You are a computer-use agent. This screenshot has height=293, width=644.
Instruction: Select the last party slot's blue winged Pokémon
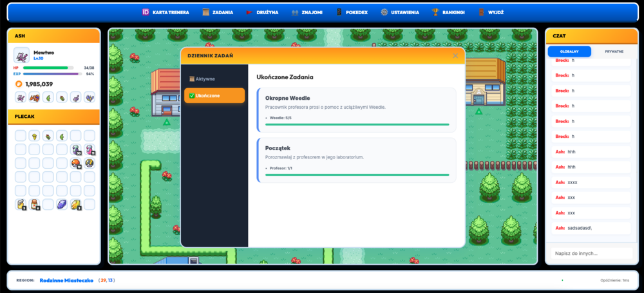[x=90, y=97]
